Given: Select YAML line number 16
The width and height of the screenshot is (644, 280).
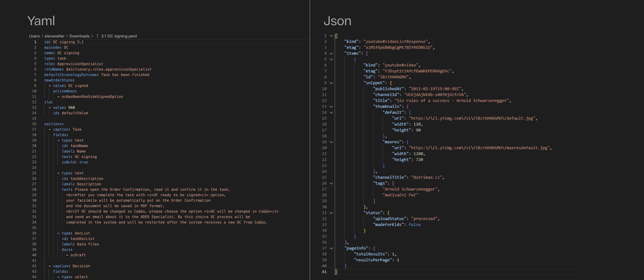Looking at the screenshot, I should click(x=34, y=124).
